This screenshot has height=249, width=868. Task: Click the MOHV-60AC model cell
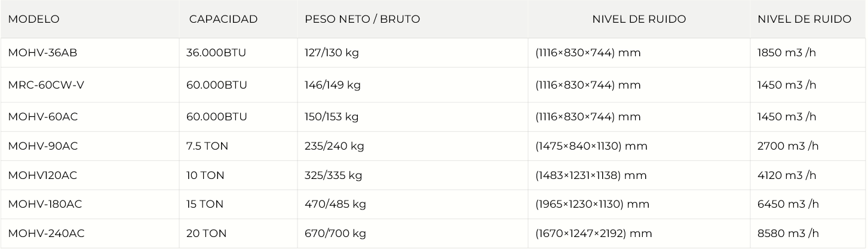coord(43,117)
